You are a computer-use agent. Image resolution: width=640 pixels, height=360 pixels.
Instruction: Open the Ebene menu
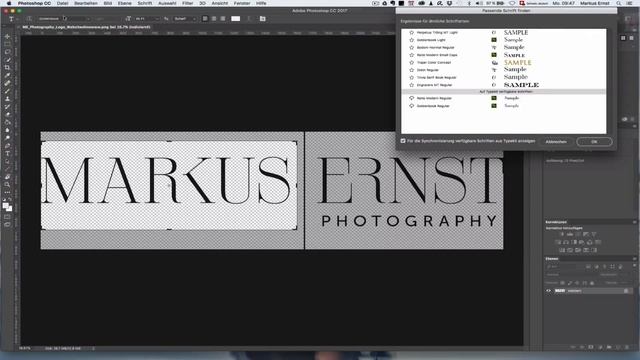click(124, 3)
